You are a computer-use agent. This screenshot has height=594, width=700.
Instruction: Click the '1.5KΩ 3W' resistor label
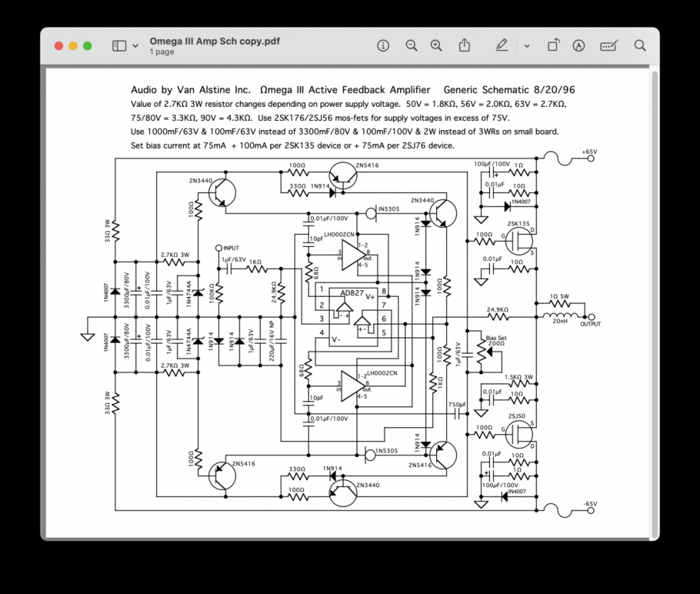tap(519, 377)
